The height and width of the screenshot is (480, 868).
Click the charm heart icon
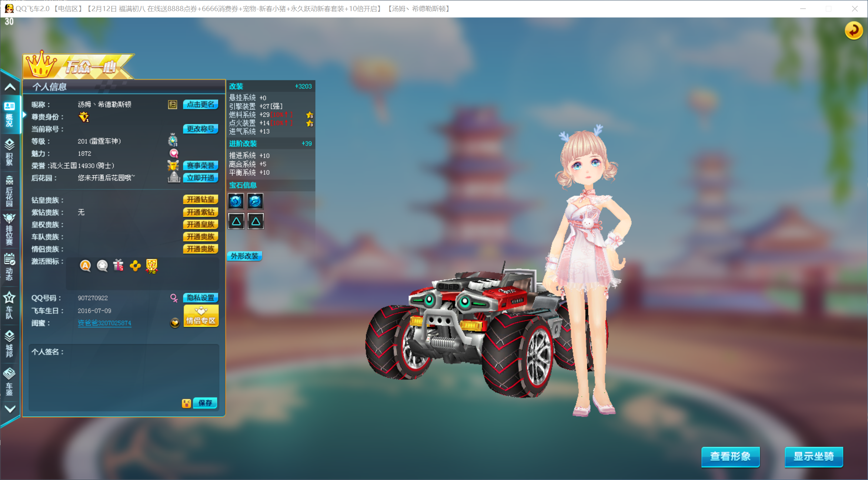tap(174, 153)
